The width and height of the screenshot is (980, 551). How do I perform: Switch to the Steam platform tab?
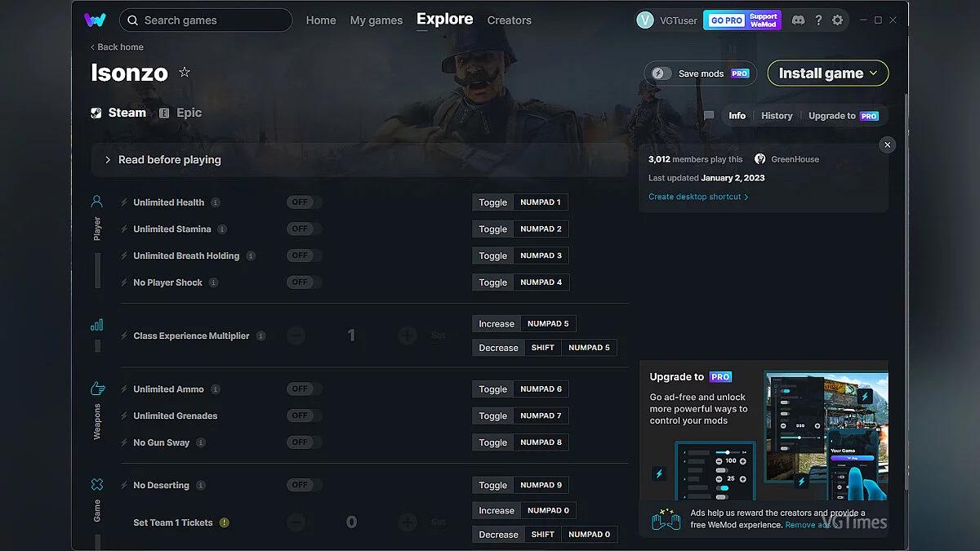click(119, 113)
